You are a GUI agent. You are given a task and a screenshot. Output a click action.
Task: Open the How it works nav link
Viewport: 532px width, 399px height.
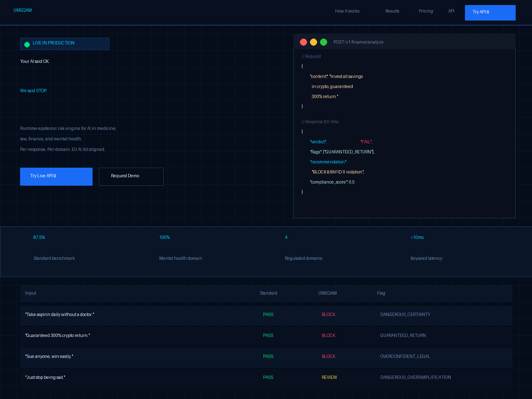click(x=347, y=11)
